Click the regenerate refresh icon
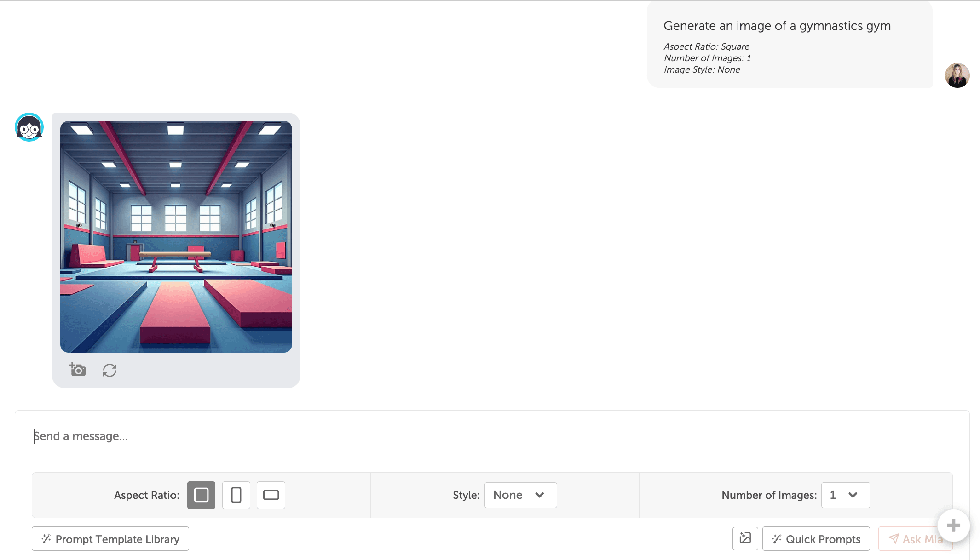This screenshot has width=980, height=560. [110, 370]
